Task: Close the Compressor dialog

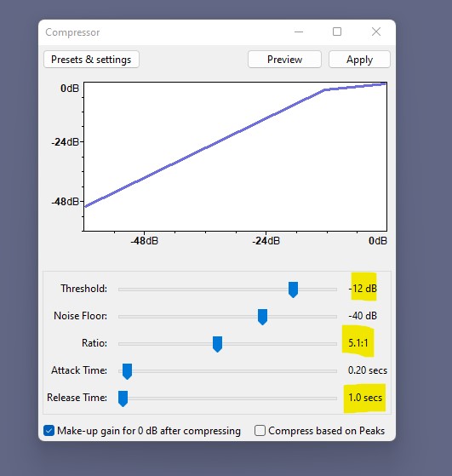Action: 376,32
